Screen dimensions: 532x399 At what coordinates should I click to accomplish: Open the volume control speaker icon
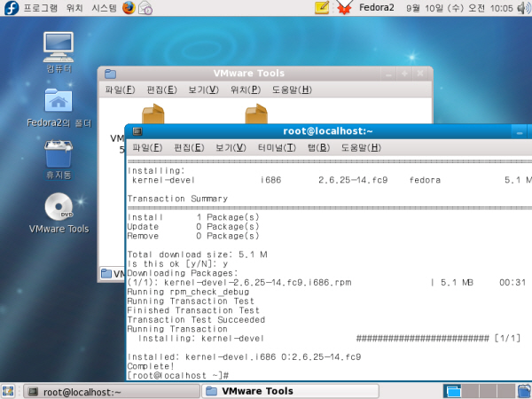524,8
